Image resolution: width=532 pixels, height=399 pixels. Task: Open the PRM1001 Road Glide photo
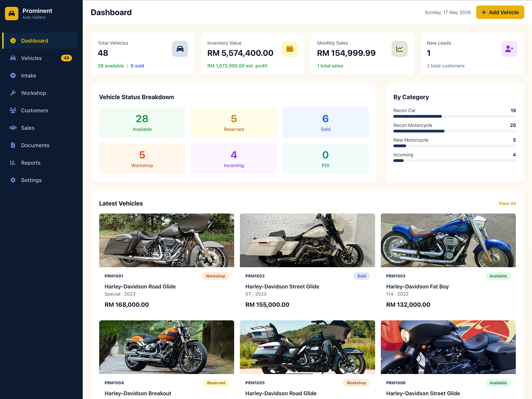pyautogui.click(x=167, y=240)
